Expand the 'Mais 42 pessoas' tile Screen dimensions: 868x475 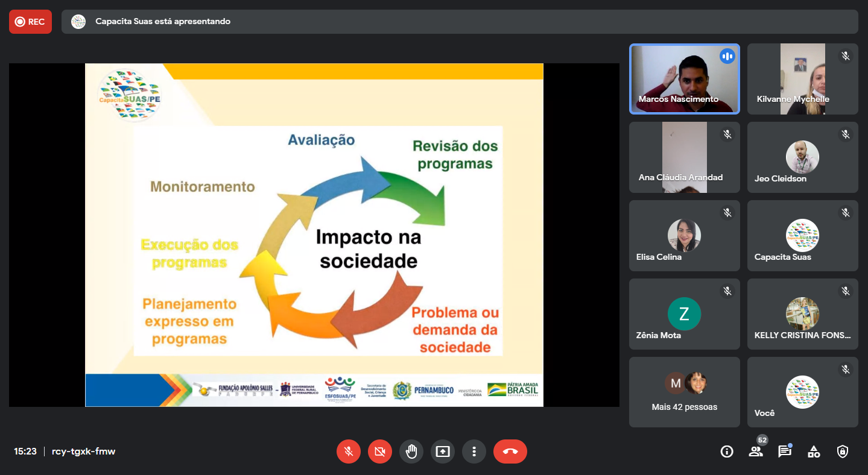684,392
